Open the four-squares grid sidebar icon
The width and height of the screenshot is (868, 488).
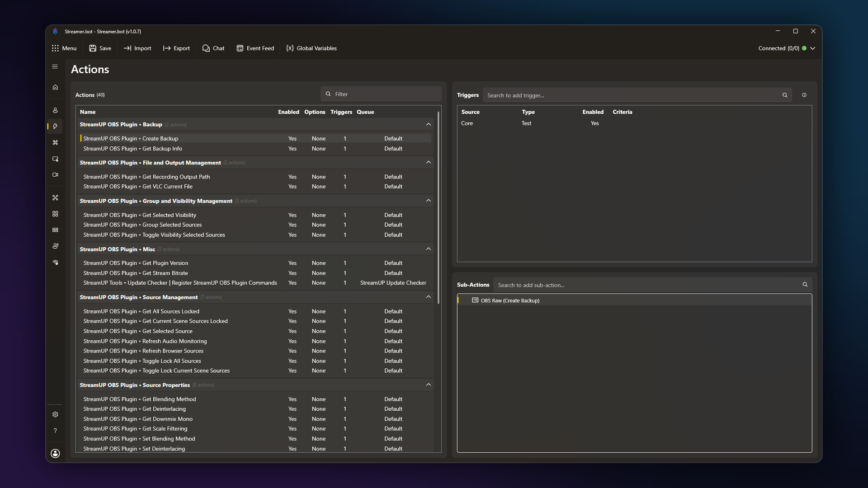(55, 214)
